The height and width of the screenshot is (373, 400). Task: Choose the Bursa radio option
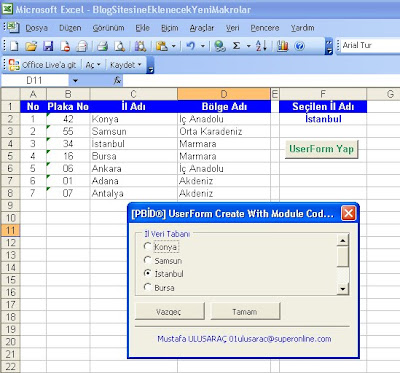point(147,287)
